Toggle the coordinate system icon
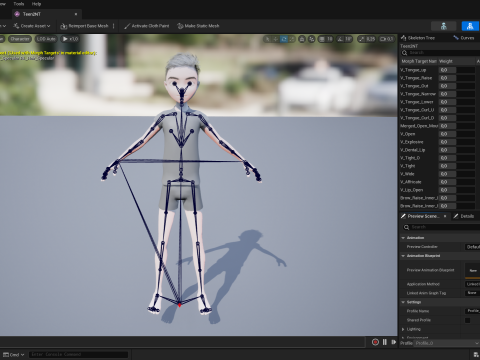The image size is (480, 360). tap(302, 39)
